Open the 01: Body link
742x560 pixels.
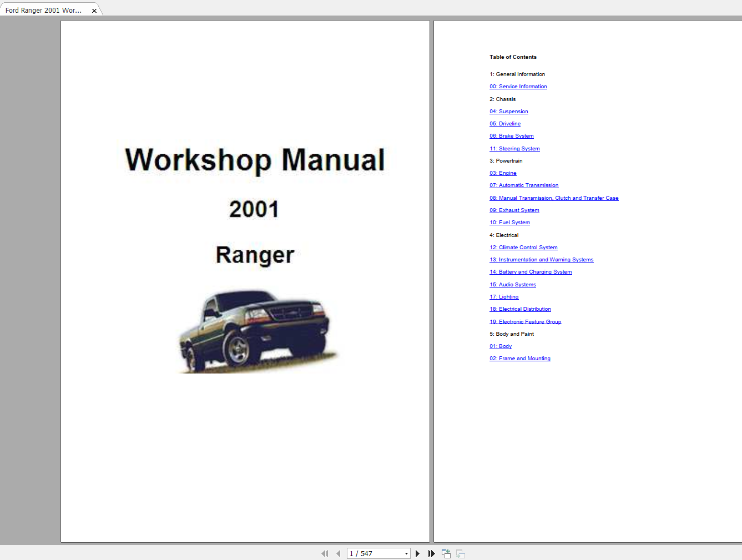[x=501, y=346]
